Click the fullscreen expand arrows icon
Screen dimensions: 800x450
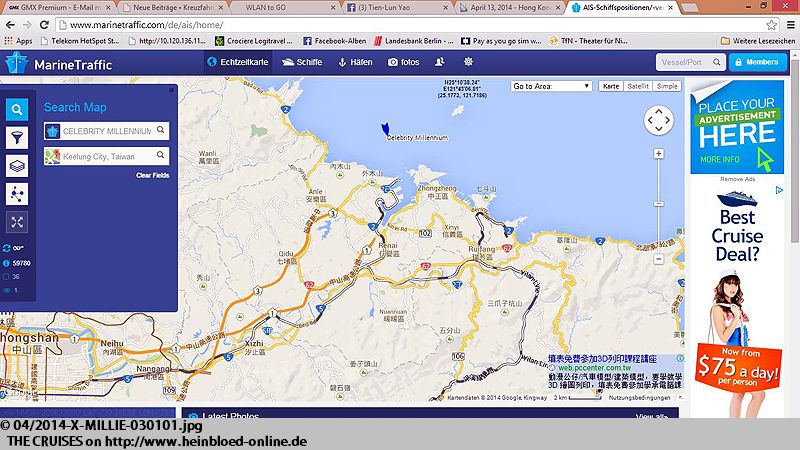[17, 222]
